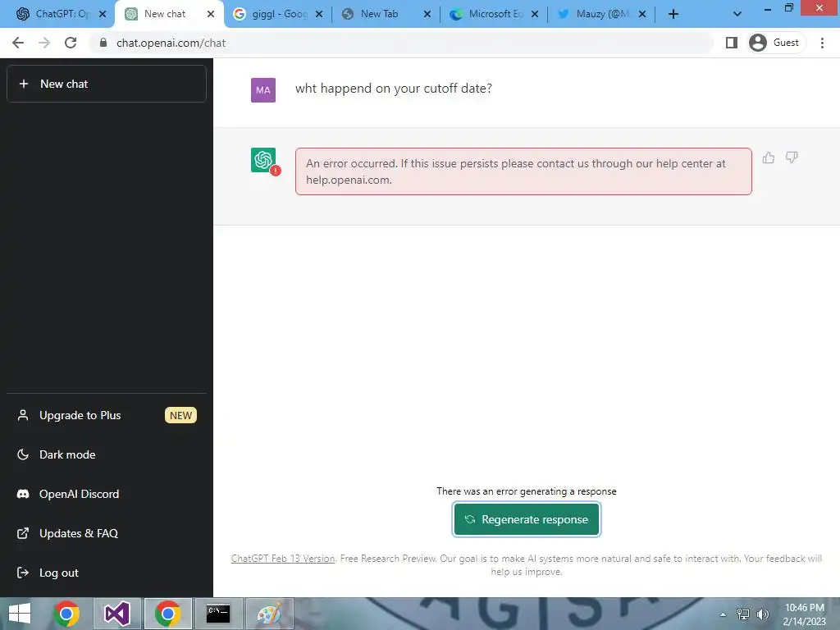Image resolution: width=840 pixels, height=630 pixels.
Task: Start a New chat from sidebar
Action: [107, 84]
